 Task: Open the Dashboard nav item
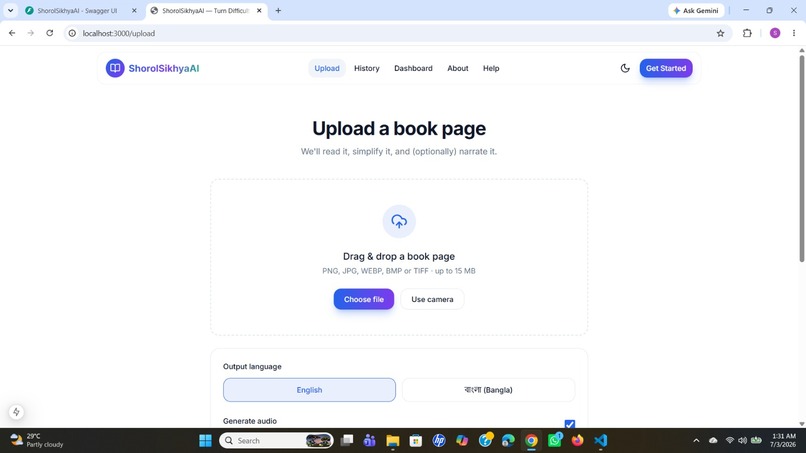[413, 68]
